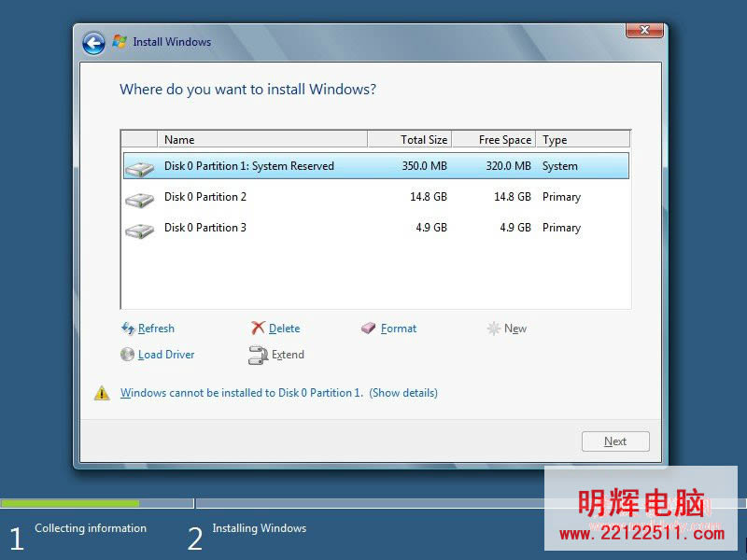This screenshot has height=560, width=747.
Task: Click the '14.8 GB' total size of Partition 2
Action: pos(429,197)
